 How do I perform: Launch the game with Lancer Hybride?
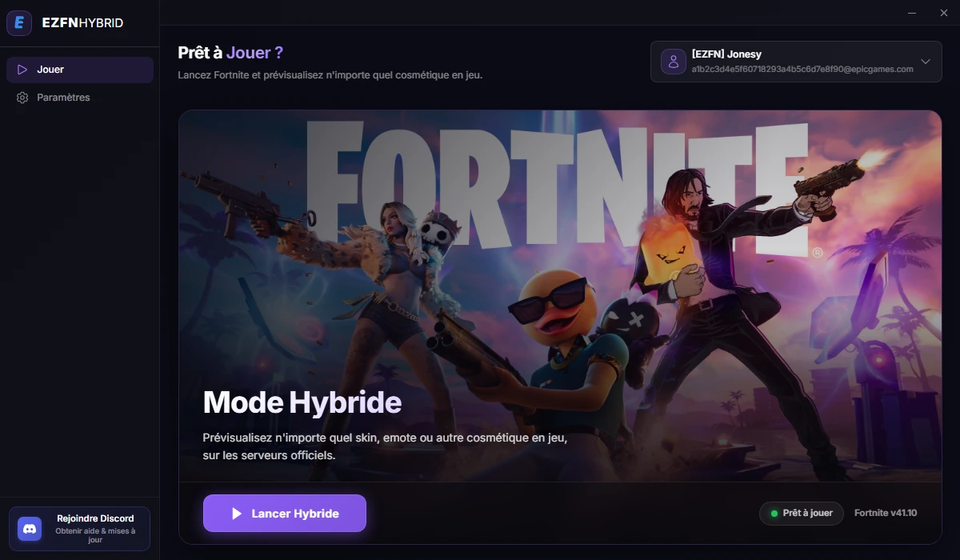click(285, 514)
